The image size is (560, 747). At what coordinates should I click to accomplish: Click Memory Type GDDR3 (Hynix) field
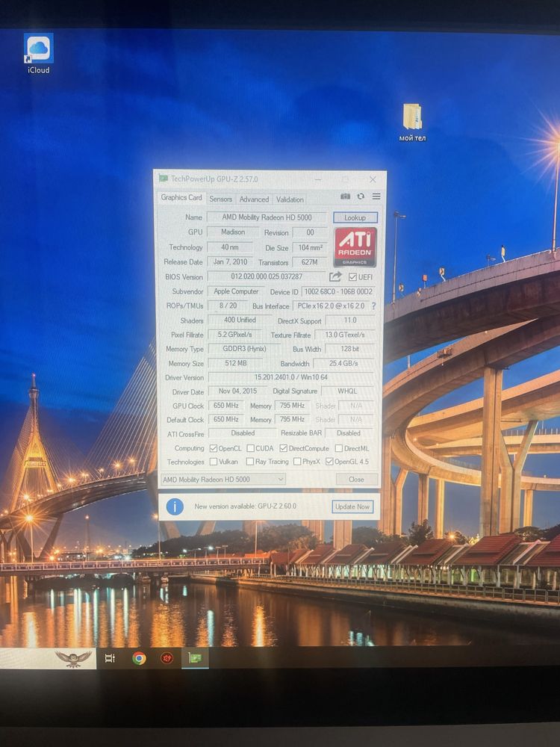(x=244, y=349)
